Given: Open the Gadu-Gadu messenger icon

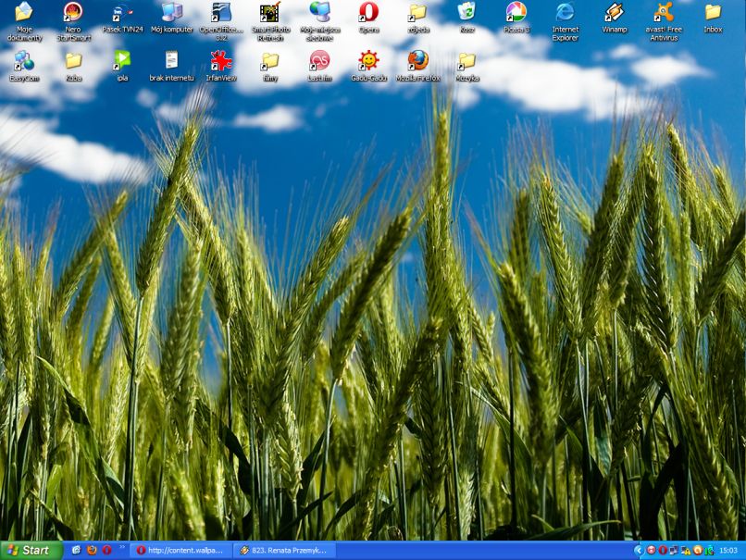Looking at the screenshot, I should point(368,61).
